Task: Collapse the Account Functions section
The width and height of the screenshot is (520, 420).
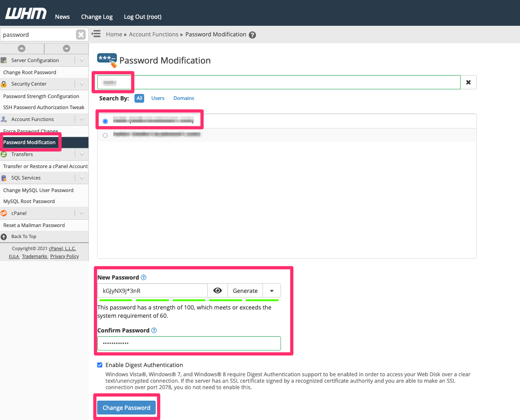Action: (82, 119)
